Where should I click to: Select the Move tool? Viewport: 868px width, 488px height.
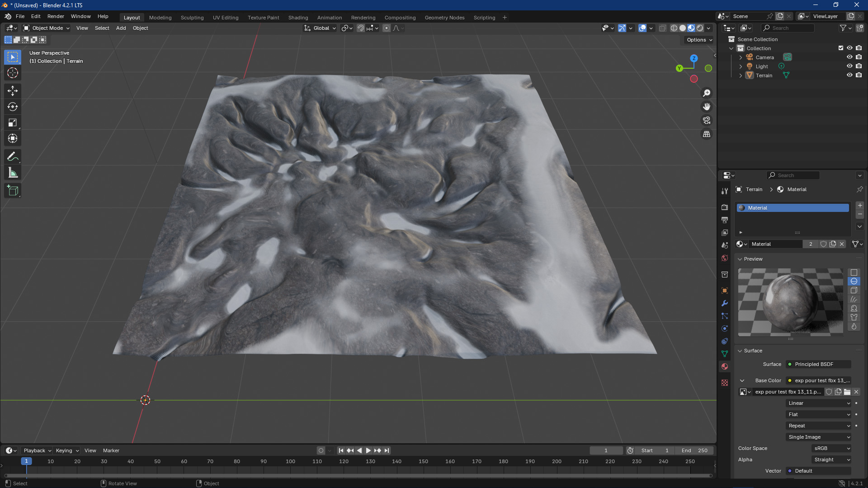pyautogui.click(x=13, y=91)
